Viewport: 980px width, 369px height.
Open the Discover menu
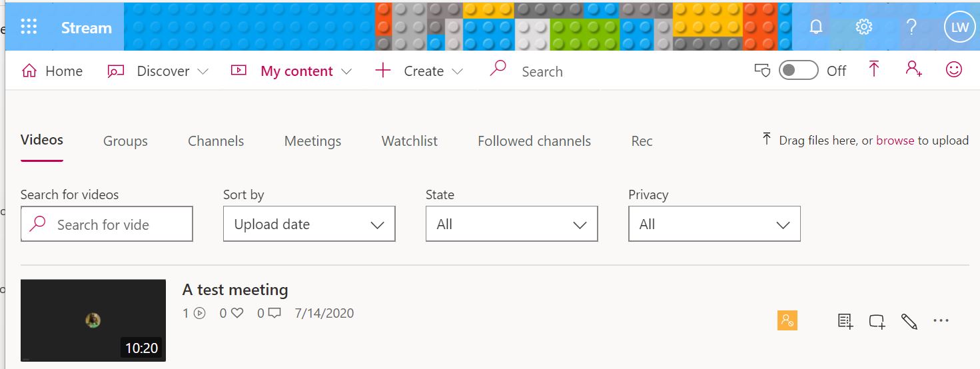coord(158,71)
